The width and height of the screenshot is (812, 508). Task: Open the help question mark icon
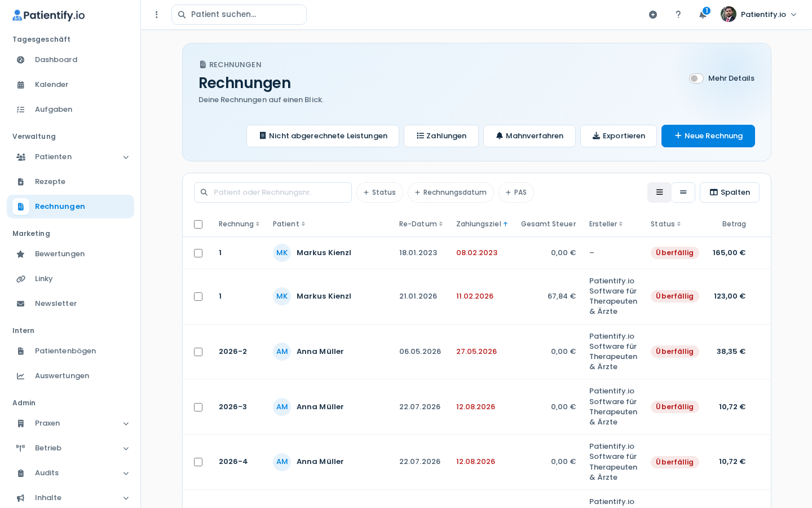coord(678,15)
